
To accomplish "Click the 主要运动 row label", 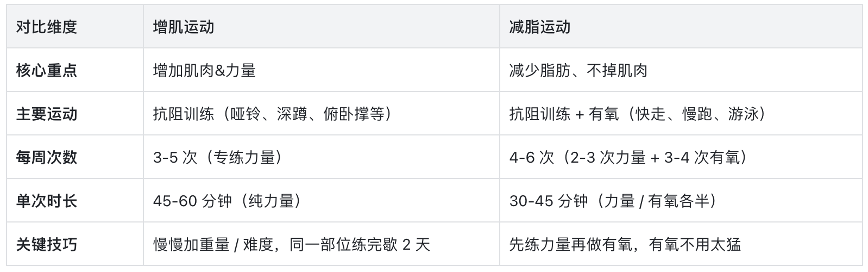I will pos(47,114).
